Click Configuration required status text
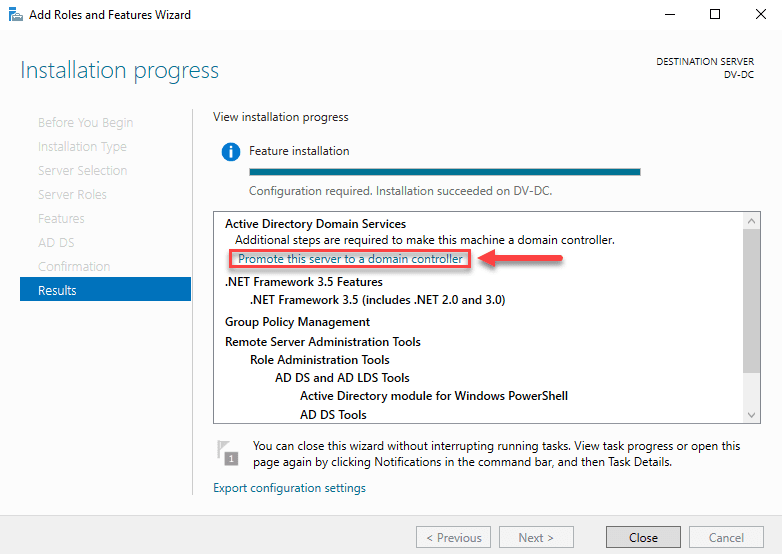Screen dimensions: 782x554 [400, 191]
